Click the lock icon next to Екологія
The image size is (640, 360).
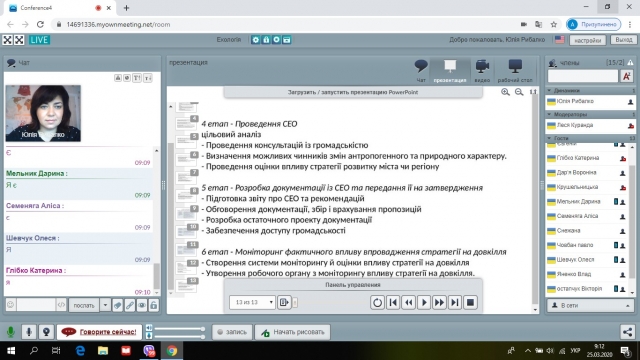pyautogui.click(x=266, y=40)
